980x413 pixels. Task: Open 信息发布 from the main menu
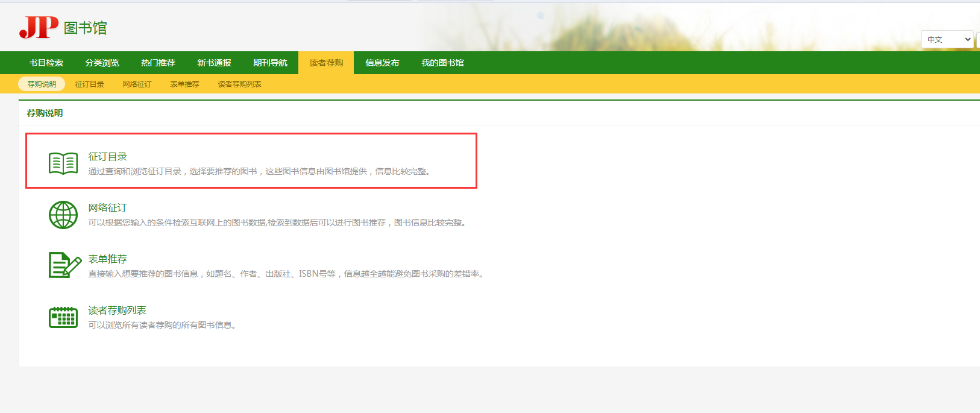click(382, 63)
